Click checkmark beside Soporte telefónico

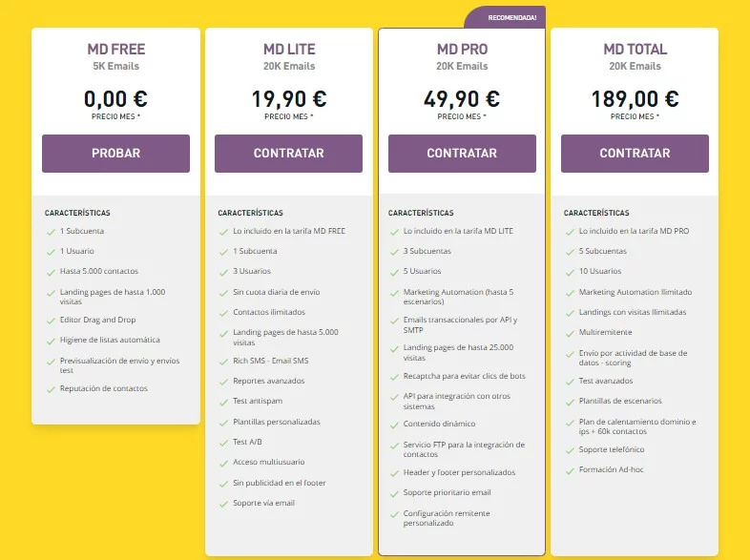(570, 450)
